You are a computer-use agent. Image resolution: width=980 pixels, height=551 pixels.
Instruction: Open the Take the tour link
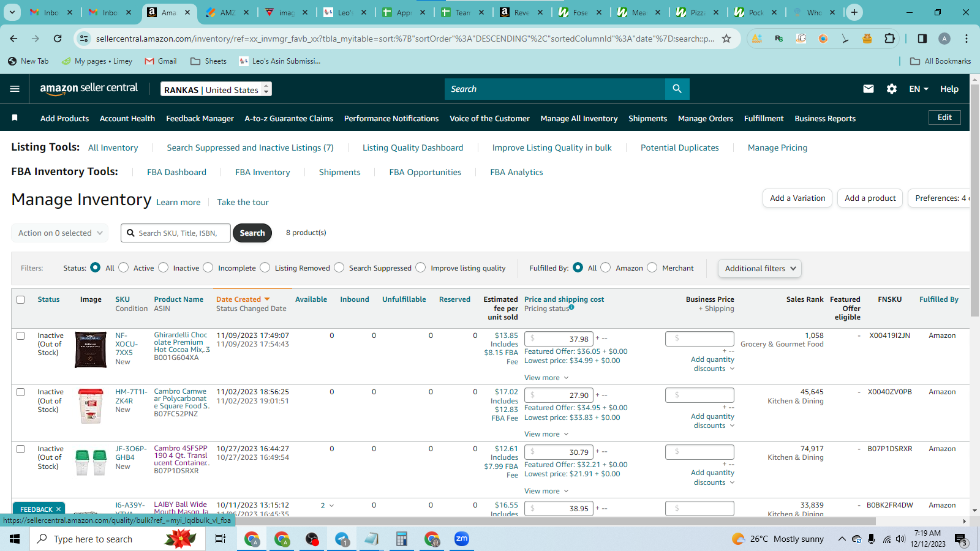tap(243, 202)
